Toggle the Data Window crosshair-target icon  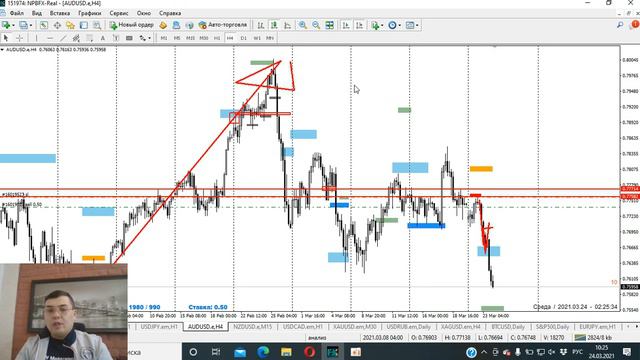click(57, 25)
